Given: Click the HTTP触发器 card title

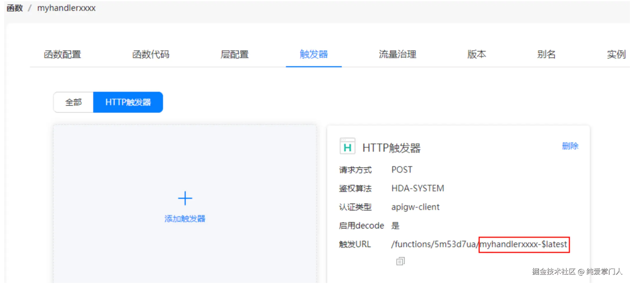Looking at the screenshot, I should (x=392, y=148).
